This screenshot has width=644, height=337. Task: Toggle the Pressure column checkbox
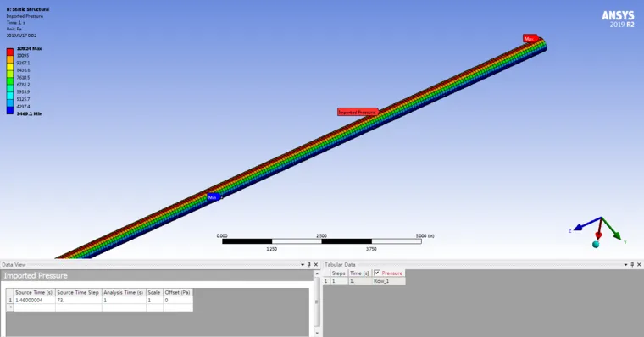click(x=376, y=273)
